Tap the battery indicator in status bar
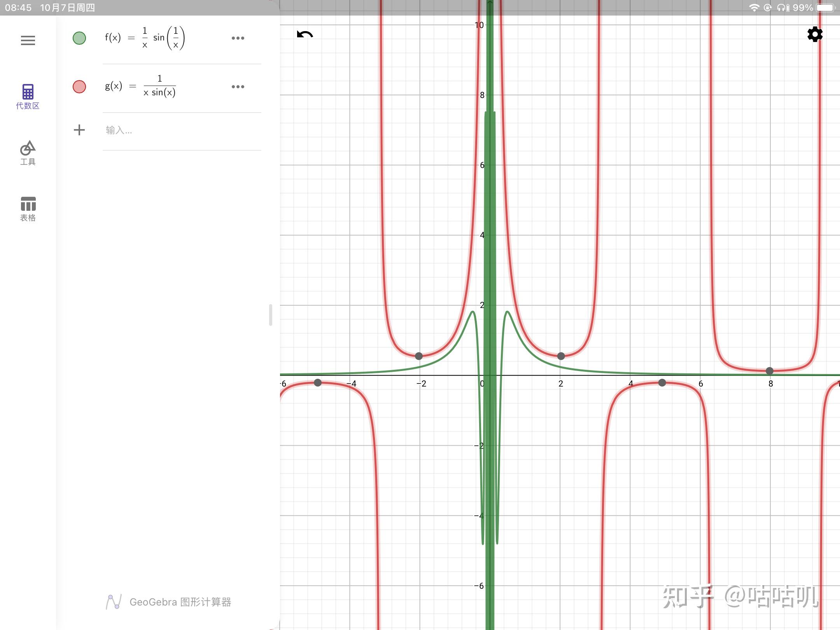The image size is (840, 630). click(826, 8)
